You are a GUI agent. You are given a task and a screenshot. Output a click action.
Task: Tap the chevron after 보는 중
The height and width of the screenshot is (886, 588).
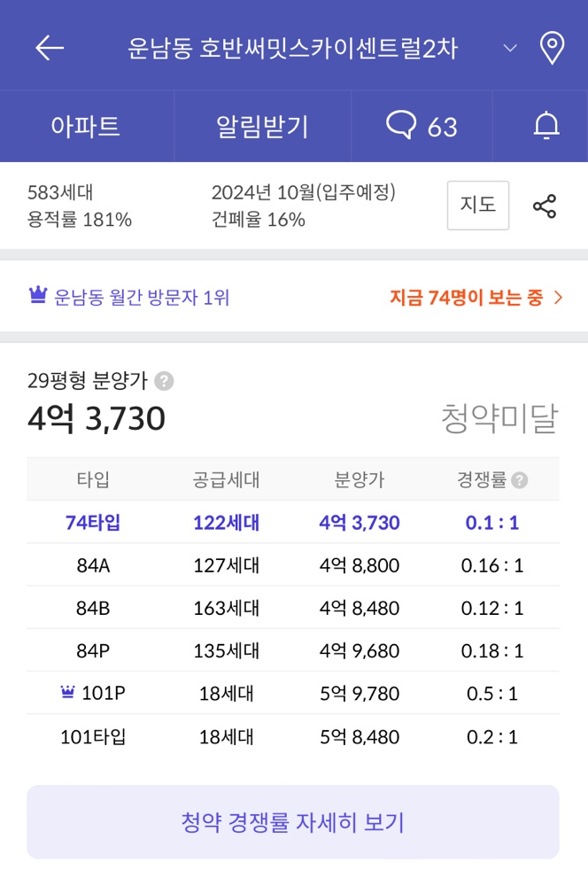(558, 297)
